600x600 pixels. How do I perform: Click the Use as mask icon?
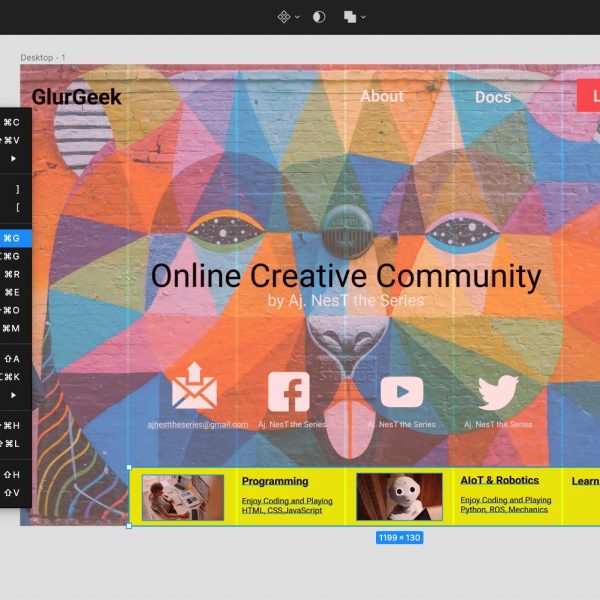click(x=319, y=17)
